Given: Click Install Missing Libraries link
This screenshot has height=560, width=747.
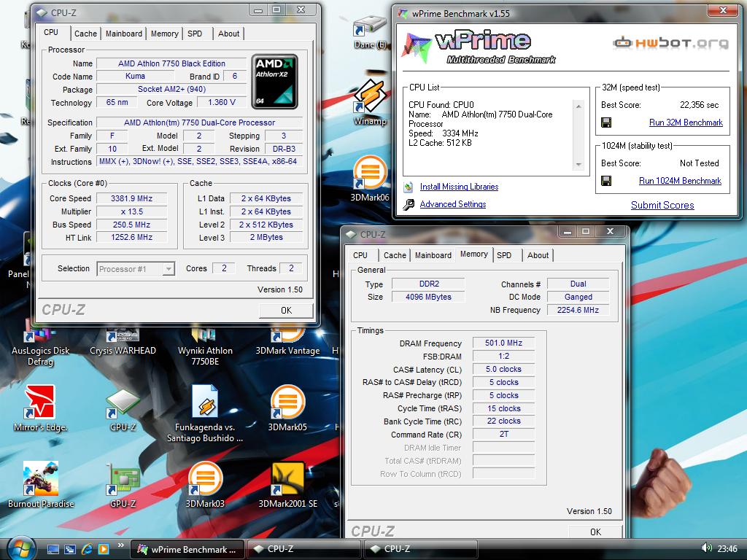Looking at the screenshot, I should point(459,187).
